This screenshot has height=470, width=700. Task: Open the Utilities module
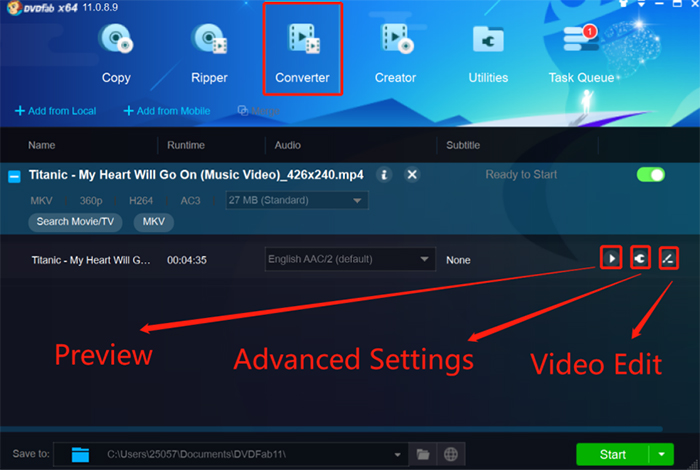[x=488, y=54]
